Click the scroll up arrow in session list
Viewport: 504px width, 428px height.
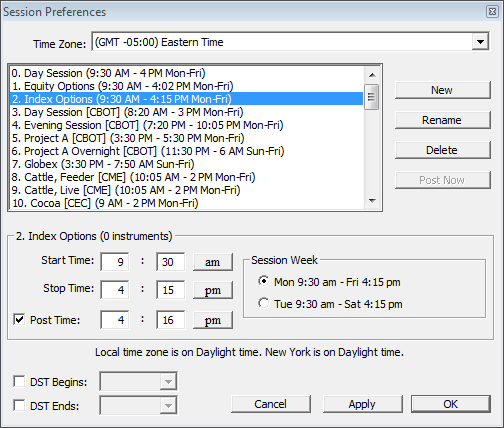click(x=372, y=75)
